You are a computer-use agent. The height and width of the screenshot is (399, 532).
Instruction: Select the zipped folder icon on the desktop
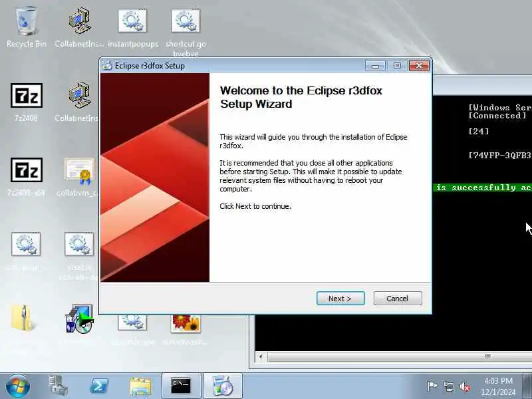[x=23, y=319]
